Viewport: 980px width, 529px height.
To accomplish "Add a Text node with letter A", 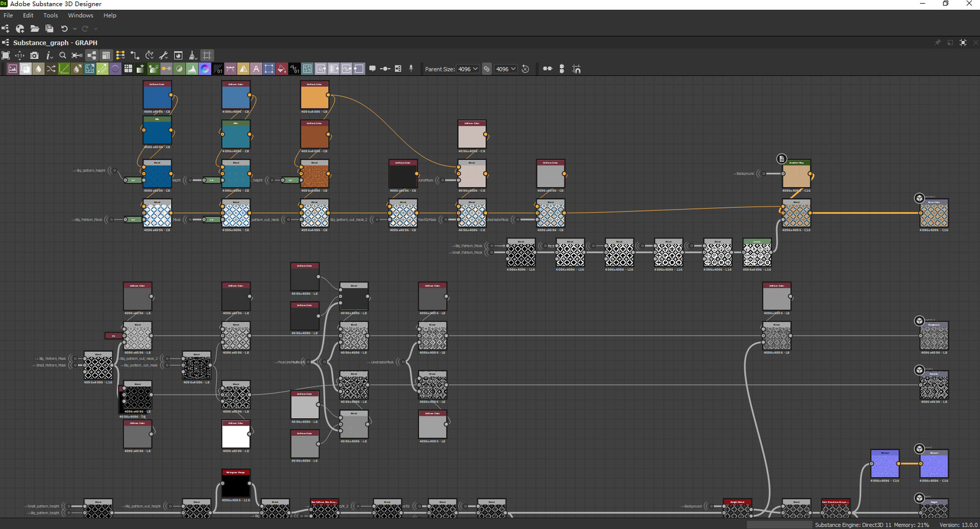I will (256, 69).
